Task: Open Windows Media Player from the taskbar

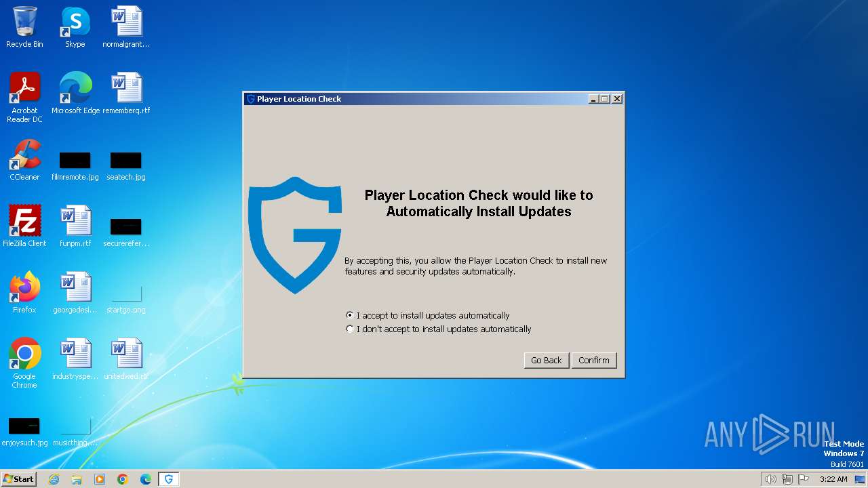Action: tap(100, 479)
